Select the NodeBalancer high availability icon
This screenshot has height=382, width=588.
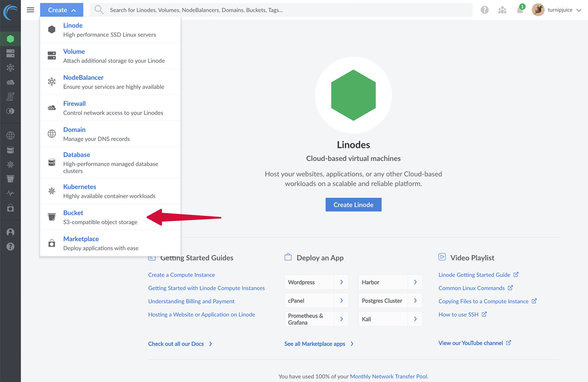pos(52,81)
